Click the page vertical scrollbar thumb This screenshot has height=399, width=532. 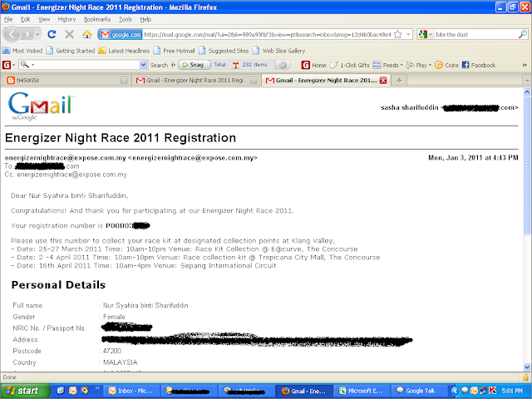tap(527, 165)
